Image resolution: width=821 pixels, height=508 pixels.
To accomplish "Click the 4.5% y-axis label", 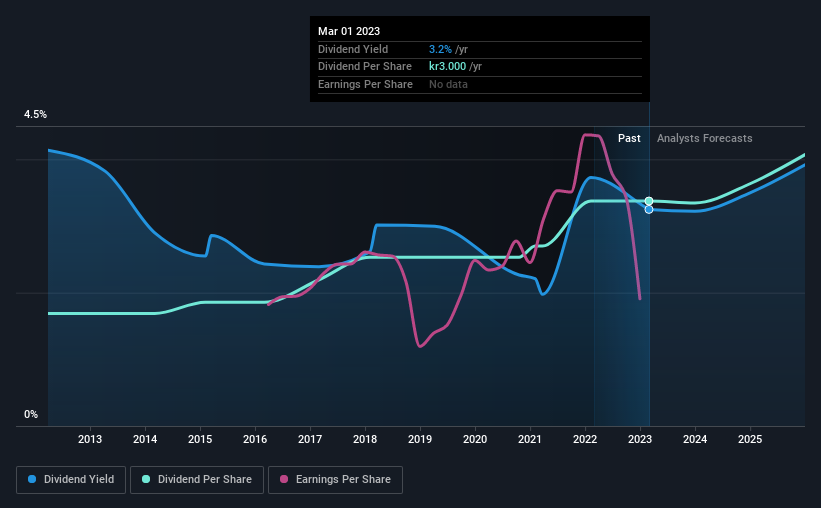I will point(35,115).
